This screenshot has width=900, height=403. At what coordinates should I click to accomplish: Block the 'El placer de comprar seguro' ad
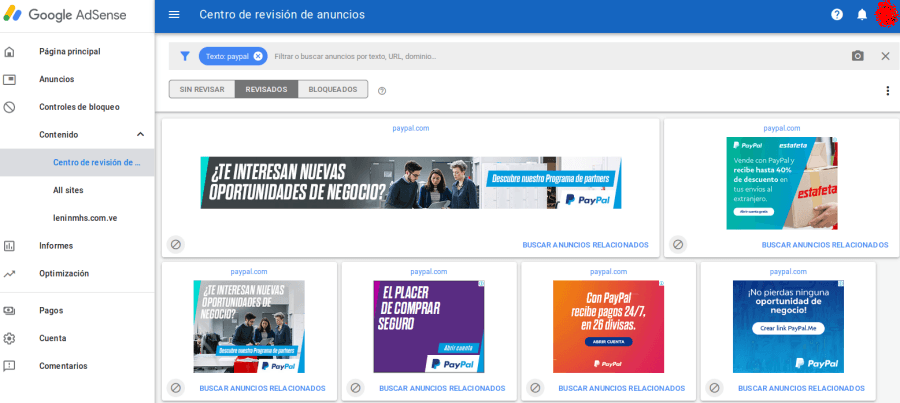tap(355, 388)
